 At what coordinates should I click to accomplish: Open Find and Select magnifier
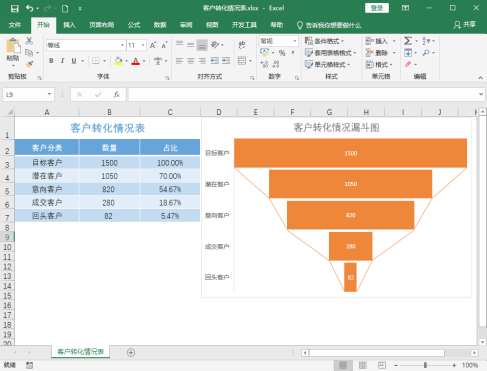[x=426, y=53]
